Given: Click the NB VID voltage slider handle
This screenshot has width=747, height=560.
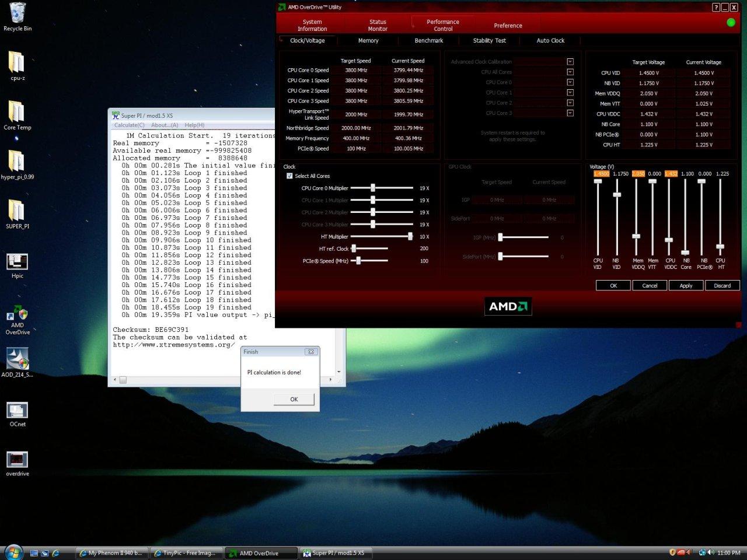Looking at the screenshot, I should click(617, 194).
